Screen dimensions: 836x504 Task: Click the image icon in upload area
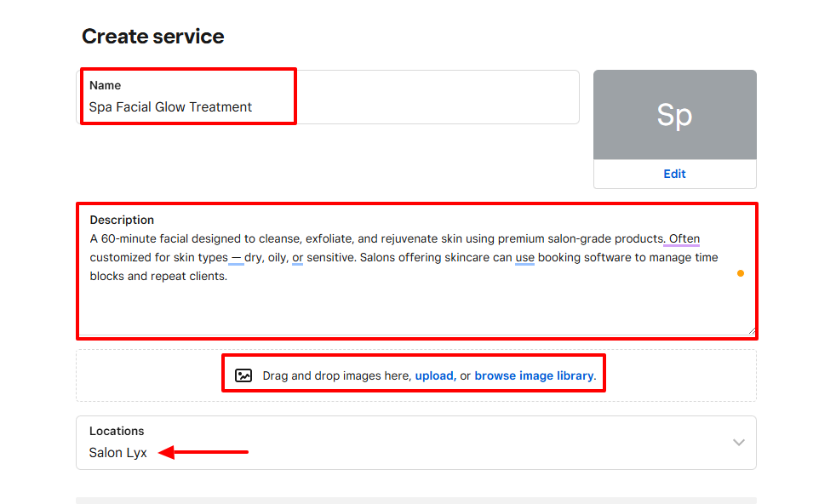pos(243,375)
